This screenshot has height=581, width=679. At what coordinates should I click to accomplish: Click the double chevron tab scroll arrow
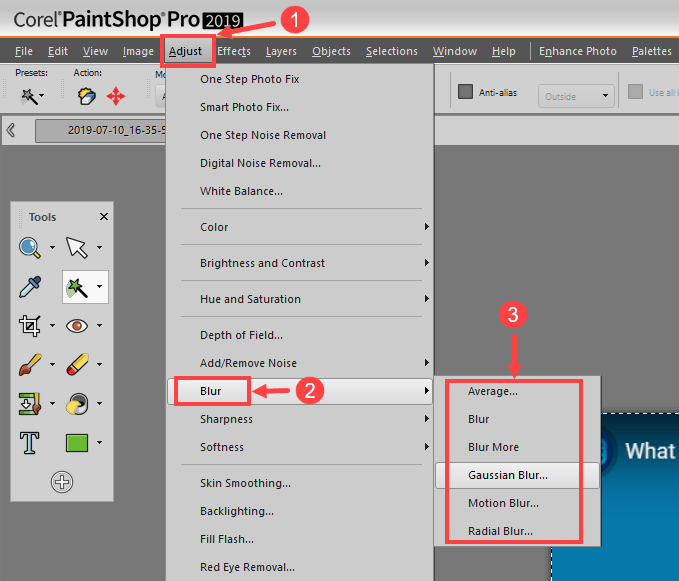coord(11,130)
